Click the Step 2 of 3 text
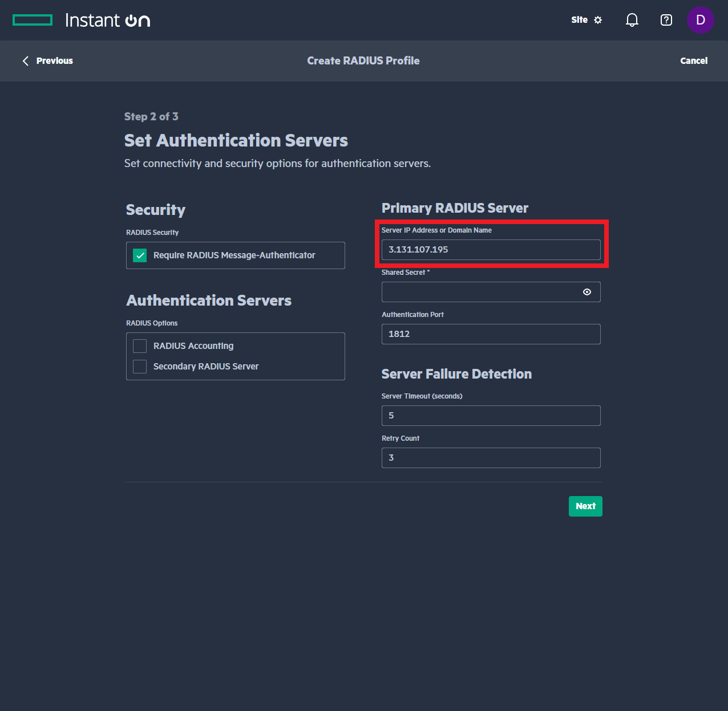728x711 pixels. coord(151,116)
